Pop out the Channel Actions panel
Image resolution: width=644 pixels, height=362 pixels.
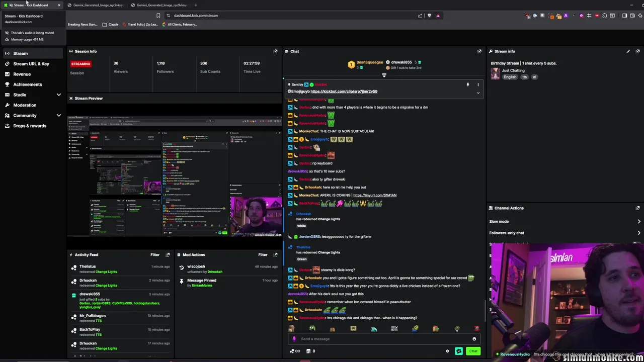(x=637, y=208)
